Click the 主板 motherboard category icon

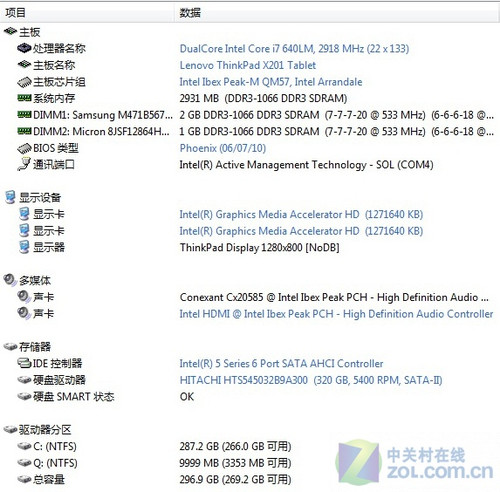(x=10, y=31)
